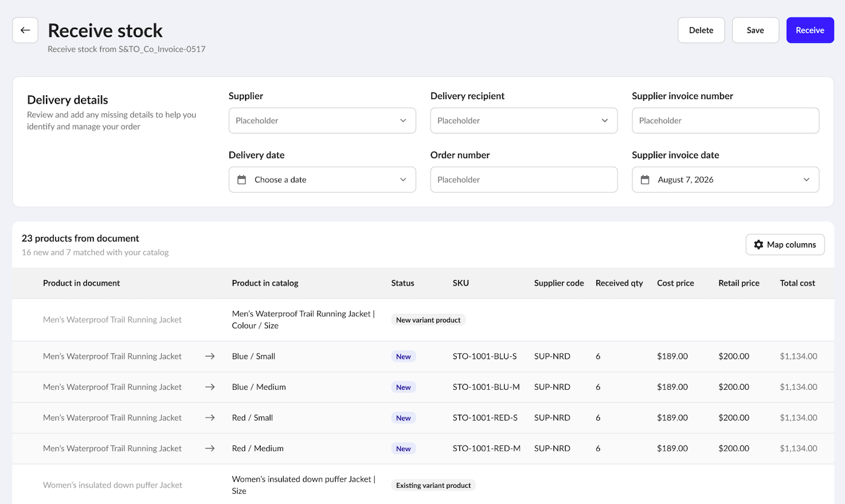Click the New badge in Red / Medium row
845x504 pixels.
[x=403, y=449]
